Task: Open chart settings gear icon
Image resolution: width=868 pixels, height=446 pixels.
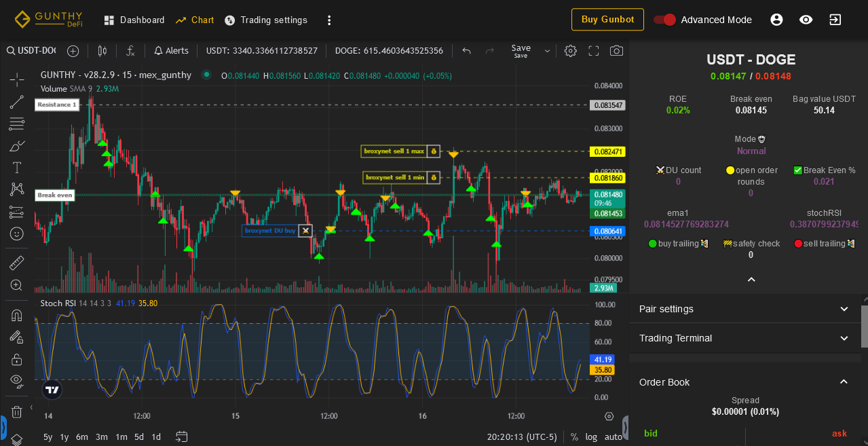Action: [x=571, y=51]
